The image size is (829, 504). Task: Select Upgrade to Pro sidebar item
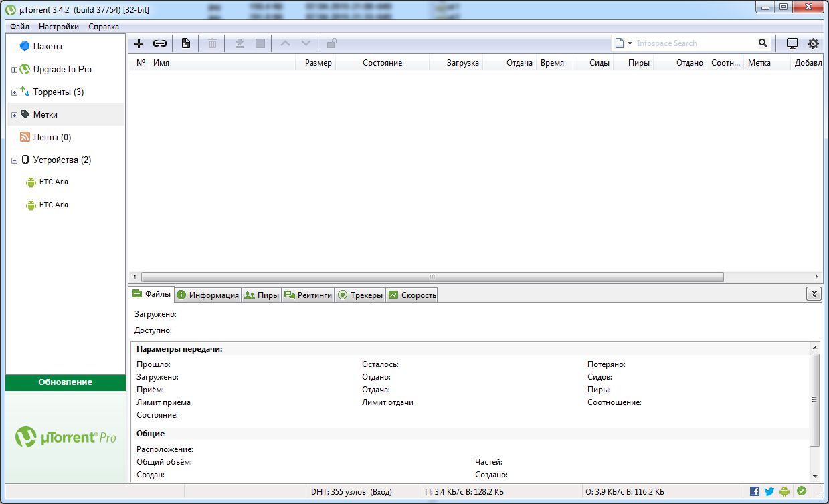tap(66, 69)
